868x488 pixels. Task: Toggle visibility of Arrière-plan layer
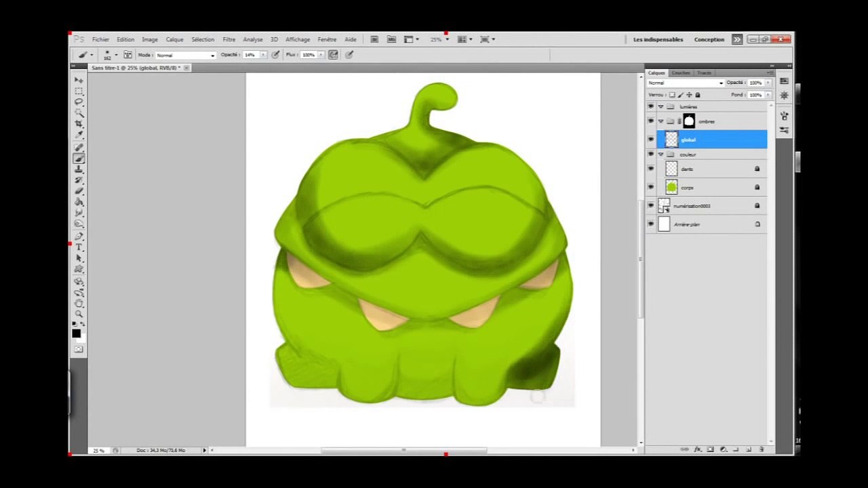pos(651,224)
